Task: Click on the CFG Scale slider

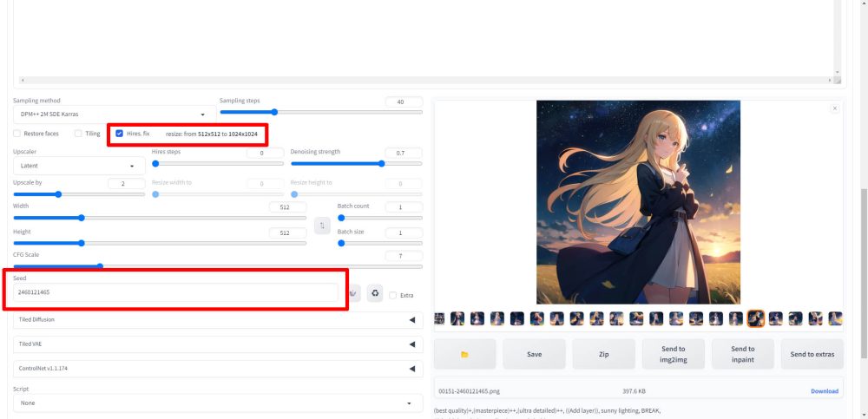Action: 217,266
